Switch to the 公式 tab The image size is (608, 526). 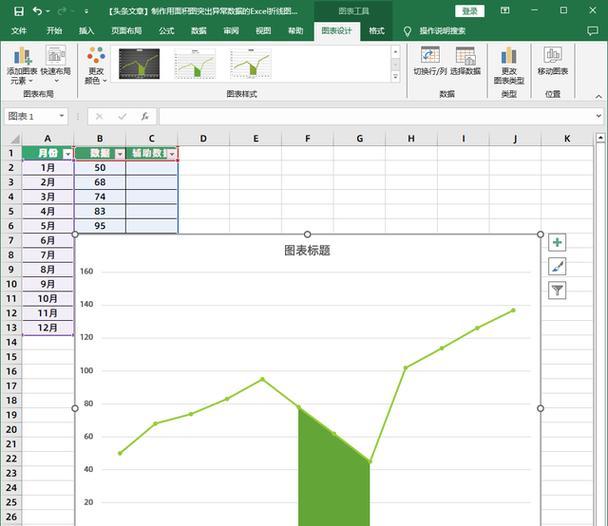pyautogui.click(x=166, y=31)
